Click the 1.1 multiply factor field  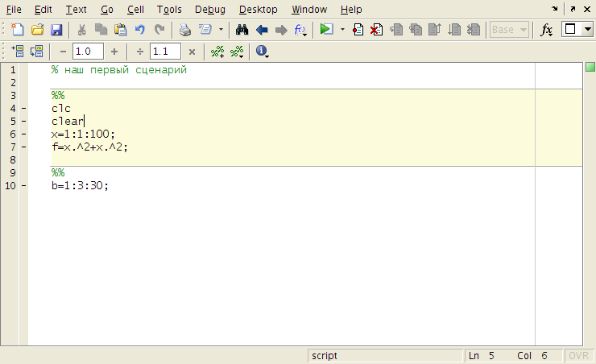pos(165,52)
